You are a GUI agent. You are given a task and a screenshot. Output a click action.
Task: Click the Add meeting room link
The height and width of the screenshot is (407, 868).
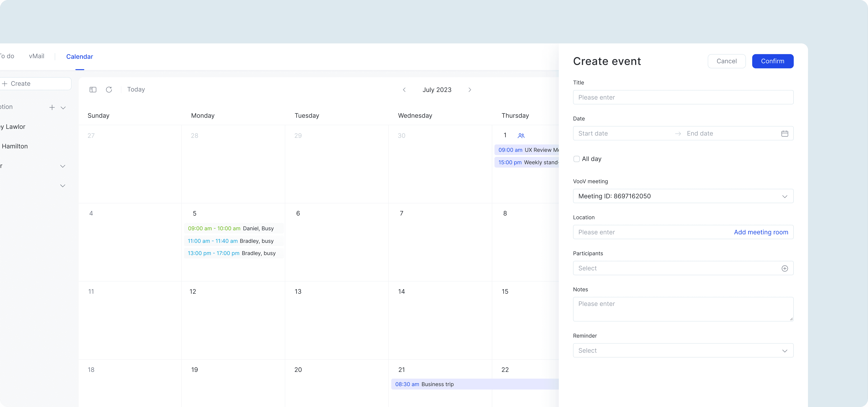tap(761, 232)
